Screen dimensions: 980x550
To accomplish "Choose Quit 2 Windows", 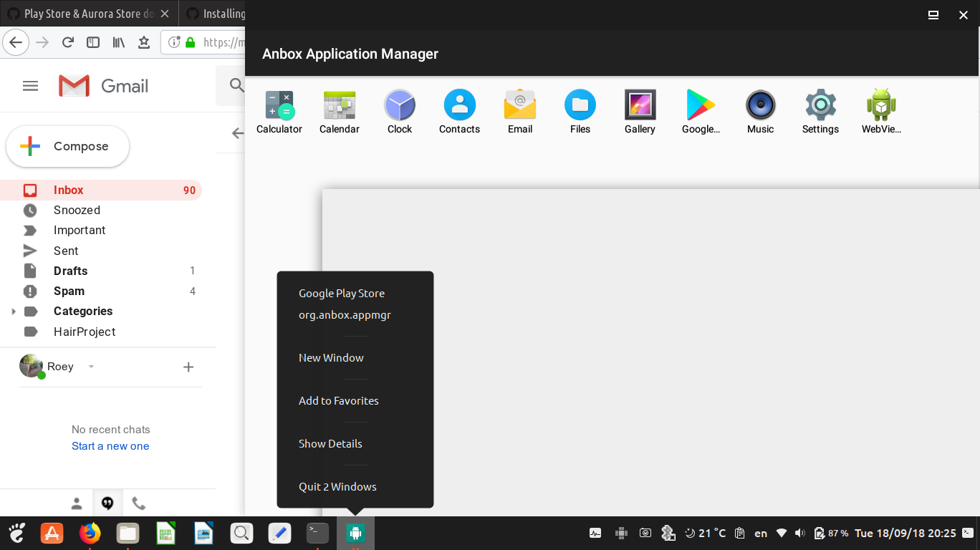I will point(337,486).
